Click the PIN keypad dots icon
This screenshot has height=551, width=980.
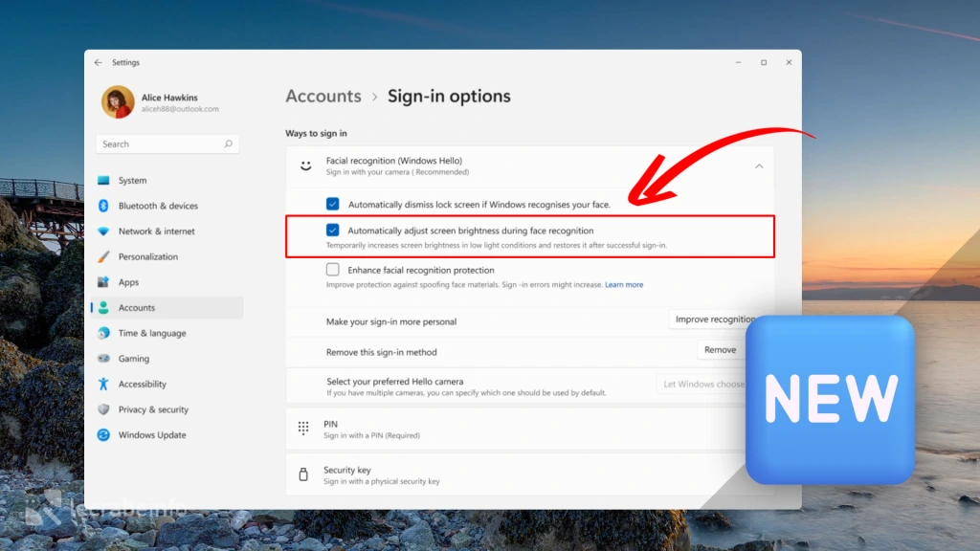tap(303, 428)
